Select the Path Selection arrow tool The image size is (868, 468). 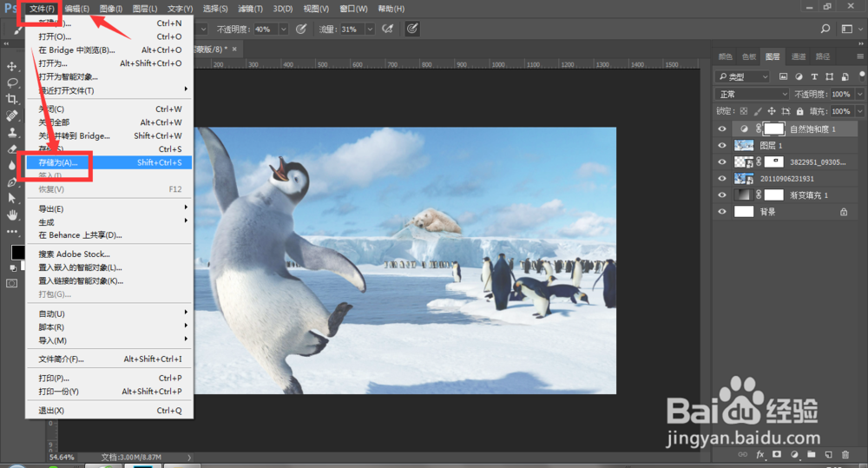pos(11,198)
